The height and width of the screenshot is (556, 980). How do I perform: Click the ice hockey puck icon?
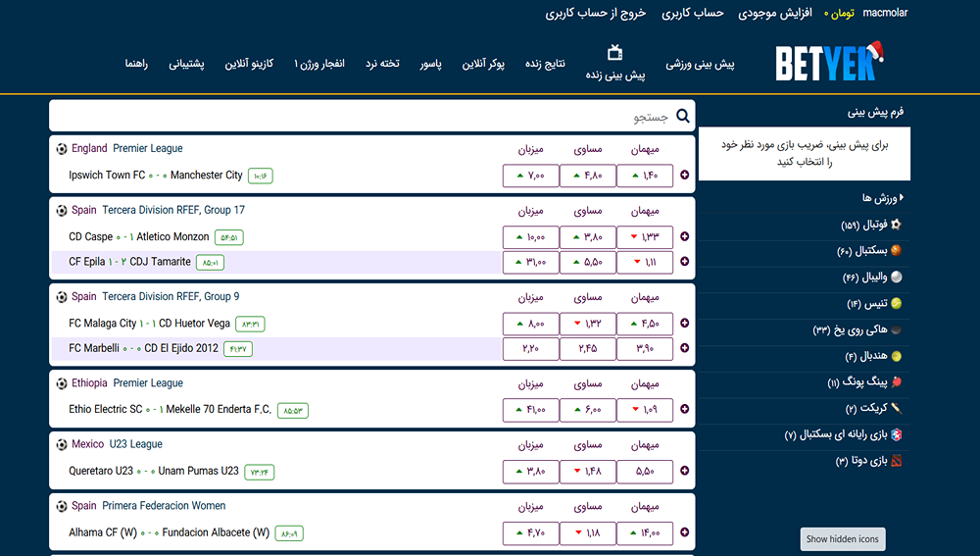coord(897,329)
